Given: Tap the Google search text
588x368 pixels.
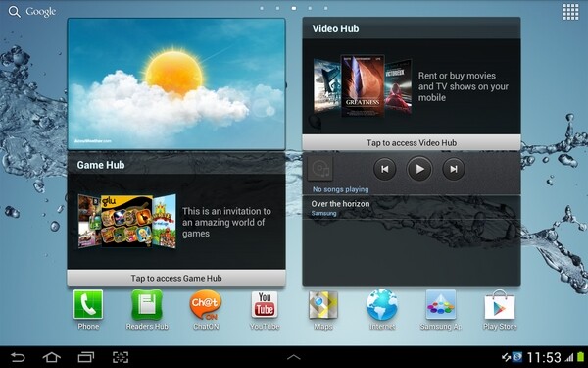Looking at the screenshot, I should (41, 12).
